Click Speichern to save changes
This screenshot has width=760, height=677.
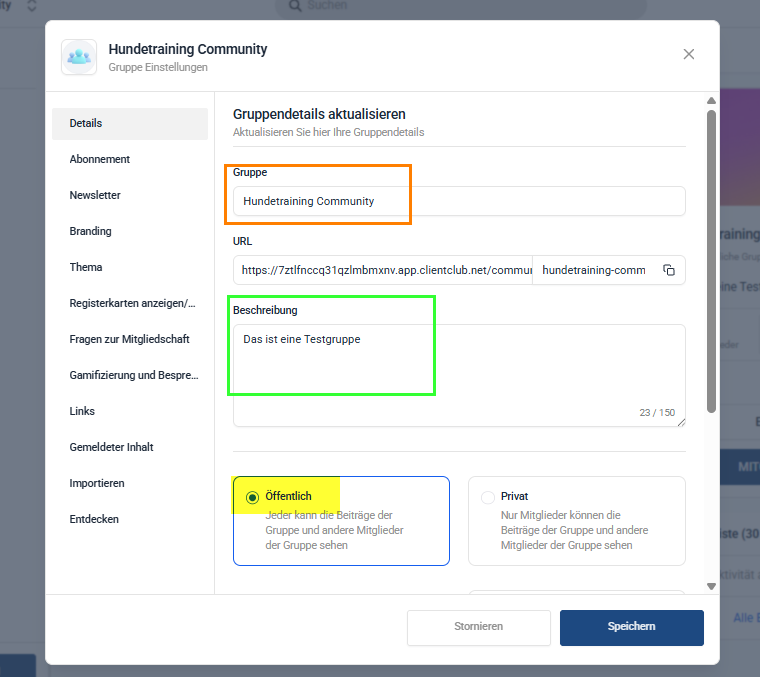[631, 626]
